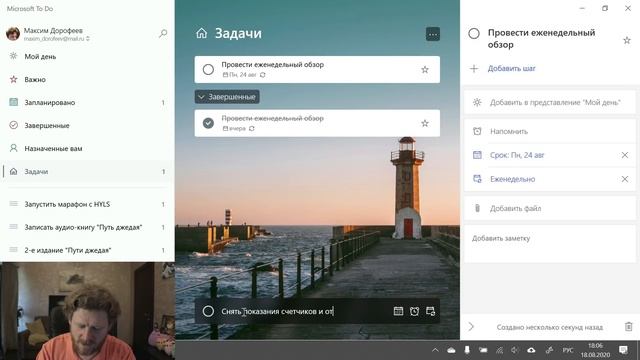The height and width of the screenshot is (360, 640).
Task: Click the alarm icon next to Напомнить
Action: pos(477,131)
